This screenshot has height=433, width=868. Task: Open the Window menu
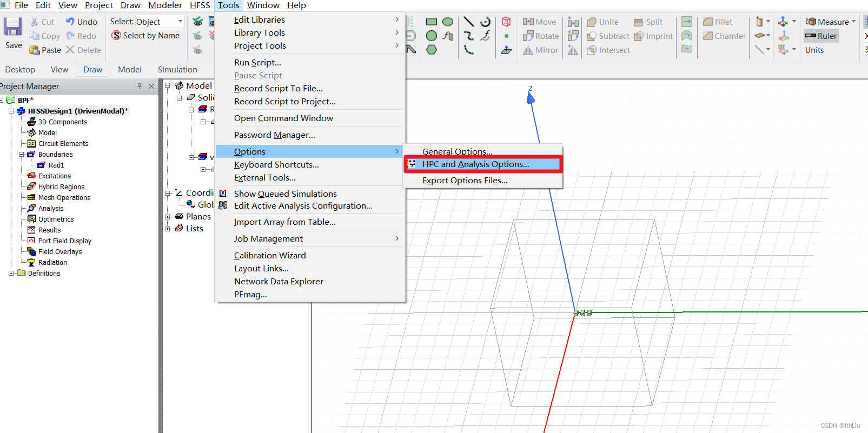coord(263,5)
